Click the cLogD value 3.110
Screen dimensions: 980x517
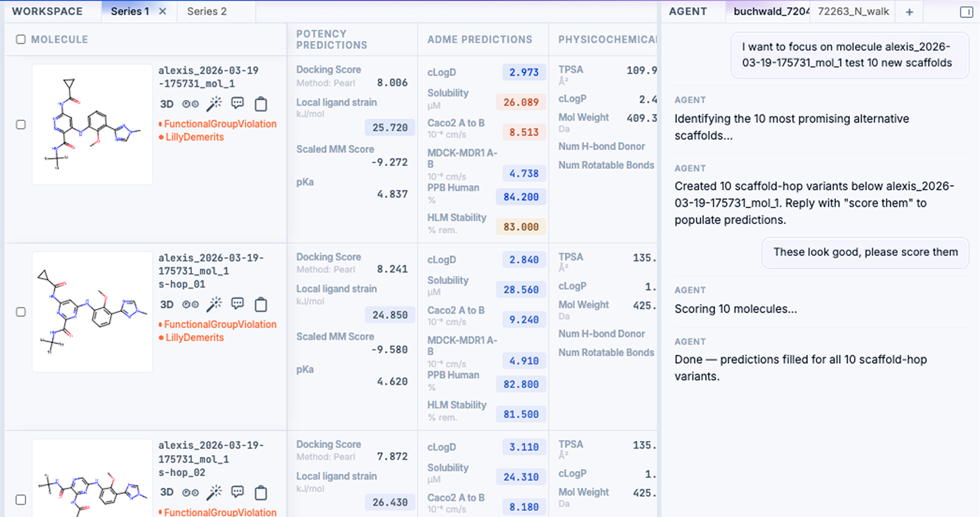(x=524, y=447)
